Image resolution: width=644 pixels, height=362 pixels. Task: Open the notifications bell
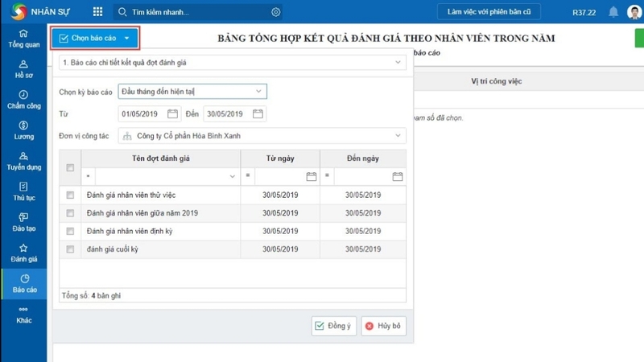click(613, 12)
